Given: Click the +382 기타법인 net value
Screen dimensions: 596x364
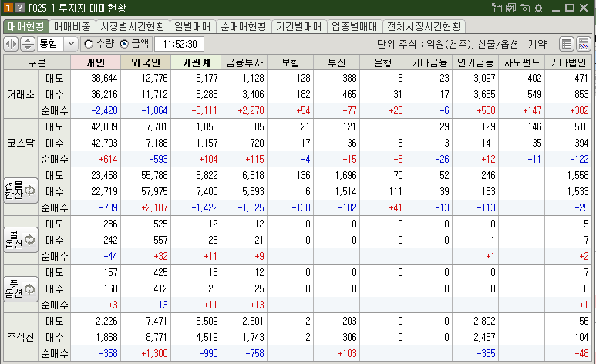Looking at the screenshot, I should pyautogui.click(x=579, y=111).
